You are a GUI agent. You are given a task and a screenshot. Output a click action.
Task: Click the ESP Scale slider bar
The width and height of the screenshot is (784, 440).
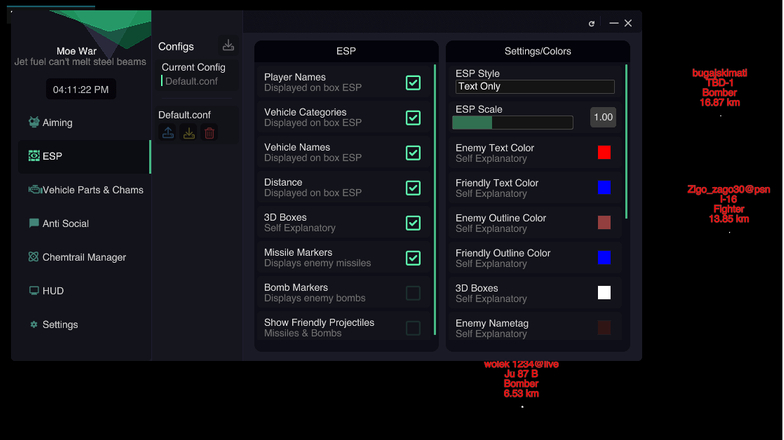point(512,122)
